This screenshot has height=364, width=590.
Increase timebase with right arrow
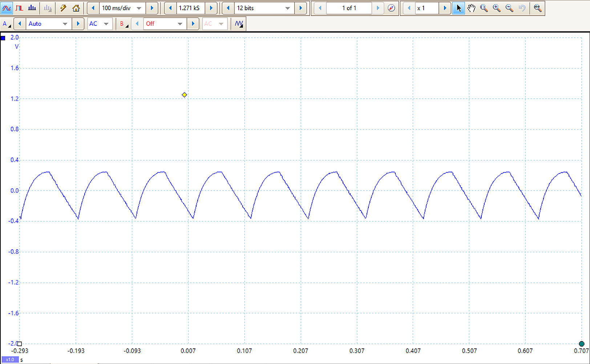click(152, 8)
